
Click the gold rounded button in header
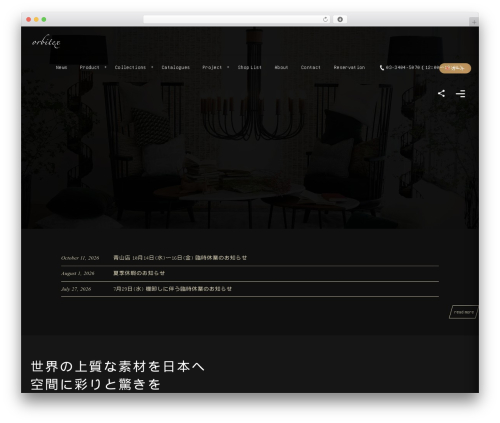tap(455, 68)
